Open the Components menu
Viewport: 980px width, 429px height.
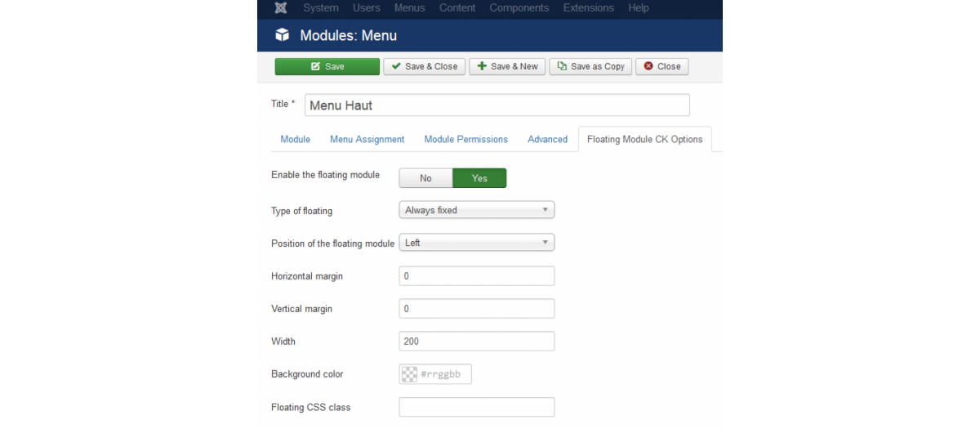(x=519, y=8)
